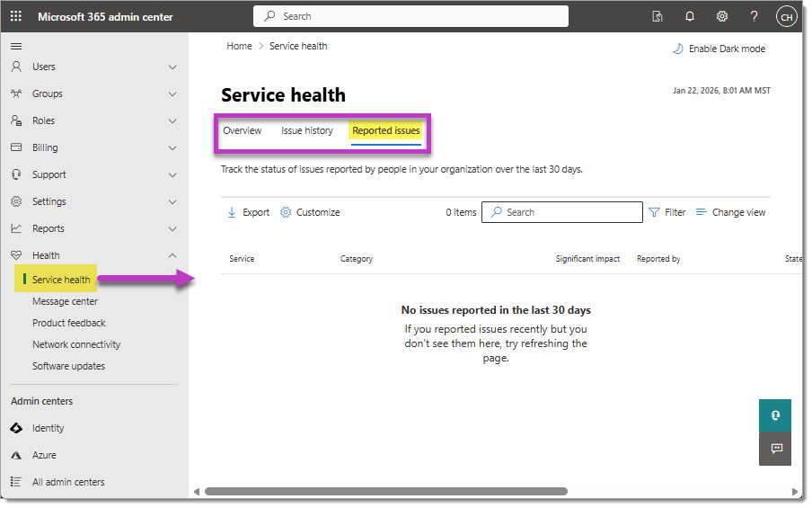Click the Change view lines icon

(702, 212)
